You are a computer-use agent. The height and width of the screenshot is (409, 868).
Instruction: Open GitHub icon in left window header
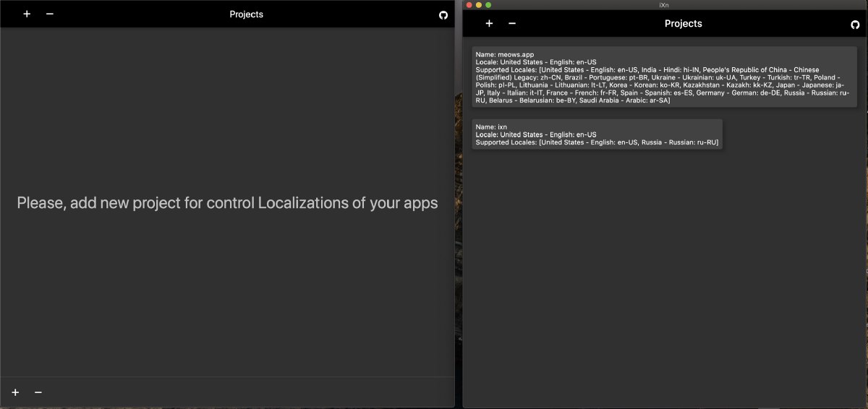(x=443, y=15)
